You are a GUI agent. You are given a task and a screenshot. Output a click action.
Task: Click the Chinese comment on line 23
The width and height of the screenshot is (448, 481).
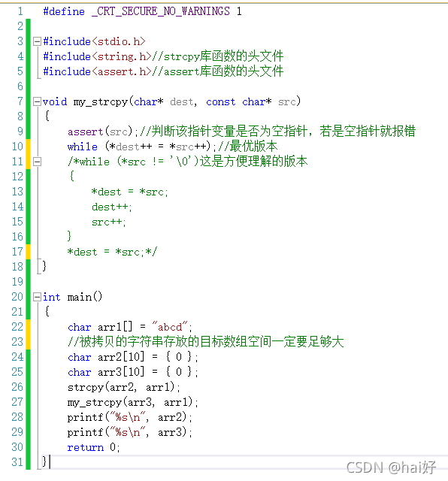(x=206, y=342)
